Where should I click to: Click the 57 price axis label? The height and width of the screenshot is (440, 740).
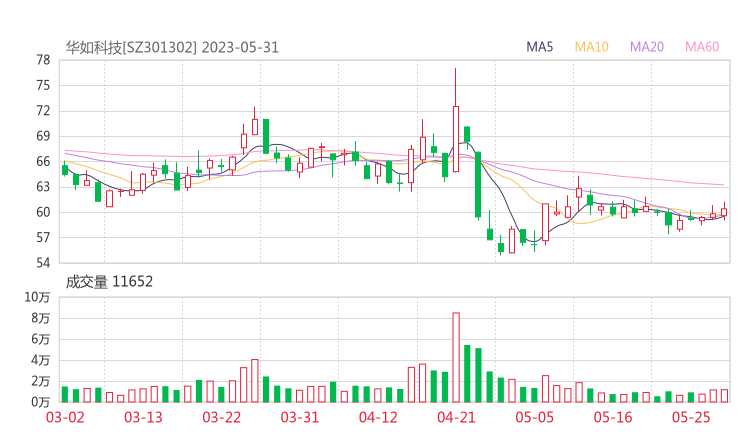pos(43,237)
